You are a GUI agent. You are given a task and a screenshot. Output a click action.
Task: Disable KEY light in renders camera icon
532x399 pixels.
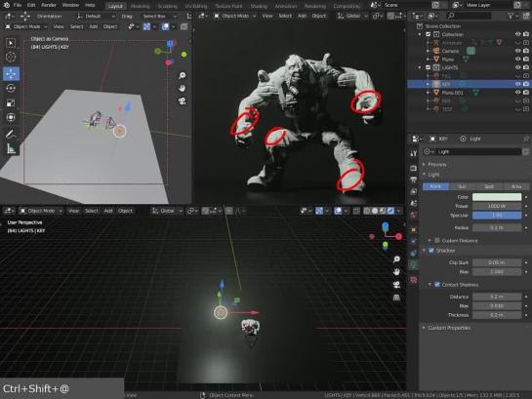click(x=526, y=84)
